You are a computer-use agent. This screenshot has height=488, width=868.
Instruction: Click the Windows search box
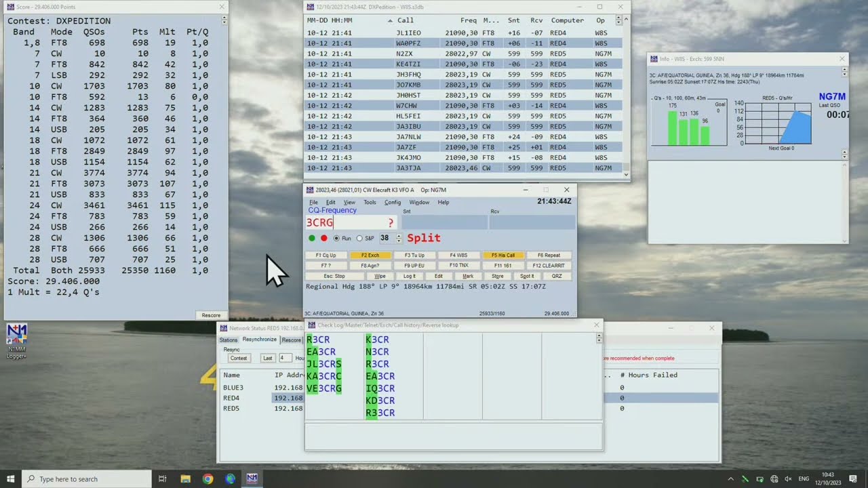coord(86,479)
